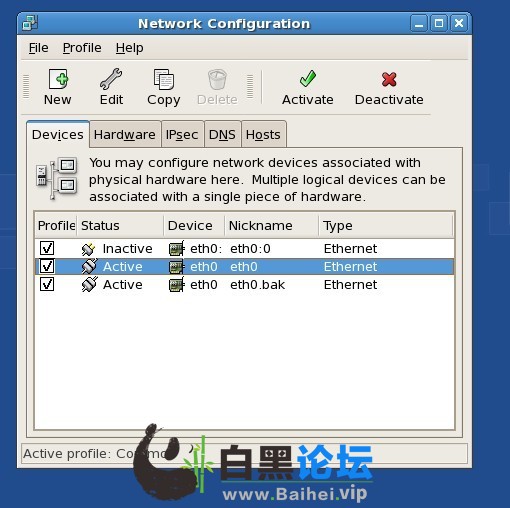The height and width of the screenshot is (508, 510).
Task: Copy the selected device with Copy icon
Action: 164,79
